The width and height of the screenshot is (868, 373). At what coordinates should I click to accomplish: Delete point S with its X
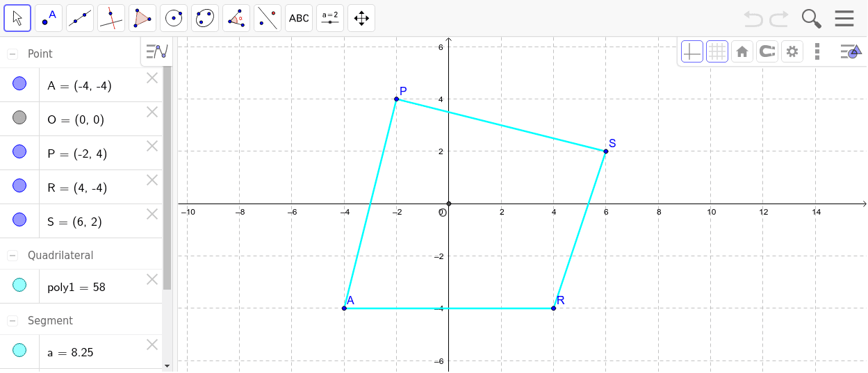(152, 214)
